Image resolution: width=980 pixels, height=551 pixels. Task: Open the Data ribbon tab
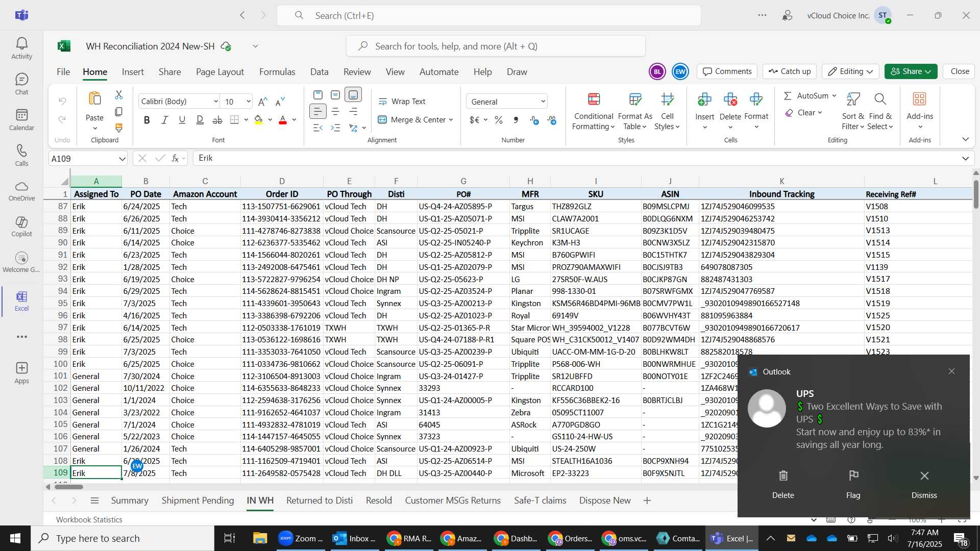(319, 72)
